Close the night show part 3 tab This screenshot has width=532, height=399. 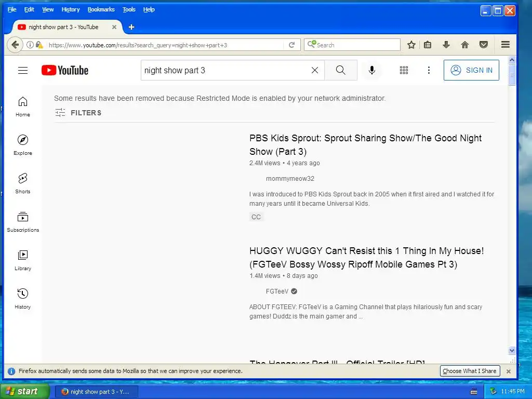[114, 27]
